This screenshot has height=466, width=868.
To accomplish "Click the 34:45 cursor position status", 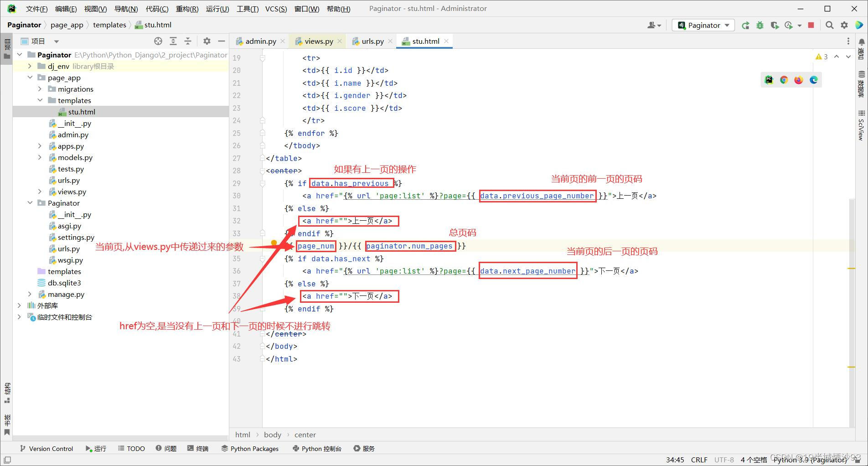I will [675, 460].
